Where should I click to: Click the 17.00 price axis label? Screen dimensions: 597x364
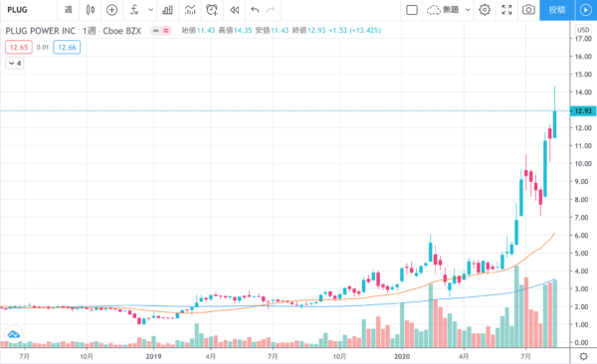tap(583, 39)
